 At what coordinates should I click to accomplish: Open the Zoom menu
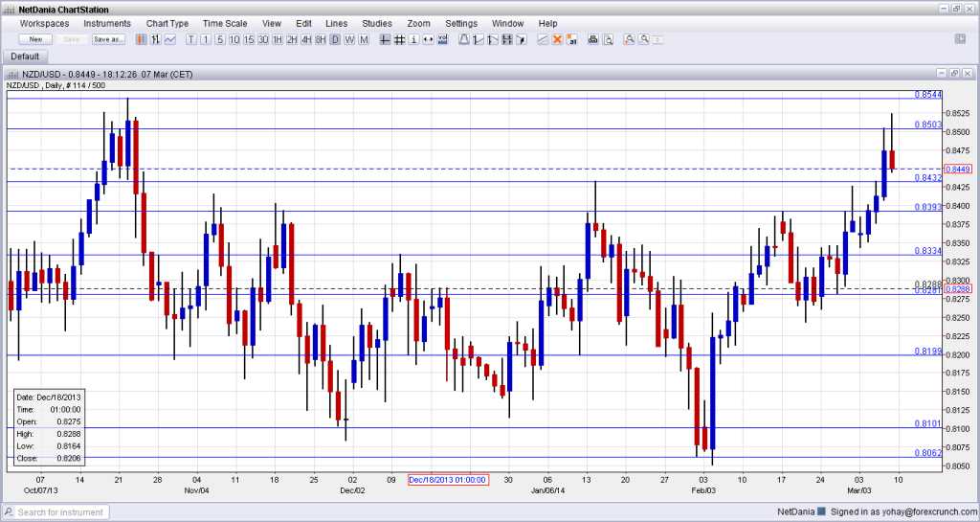click(419, 23)
